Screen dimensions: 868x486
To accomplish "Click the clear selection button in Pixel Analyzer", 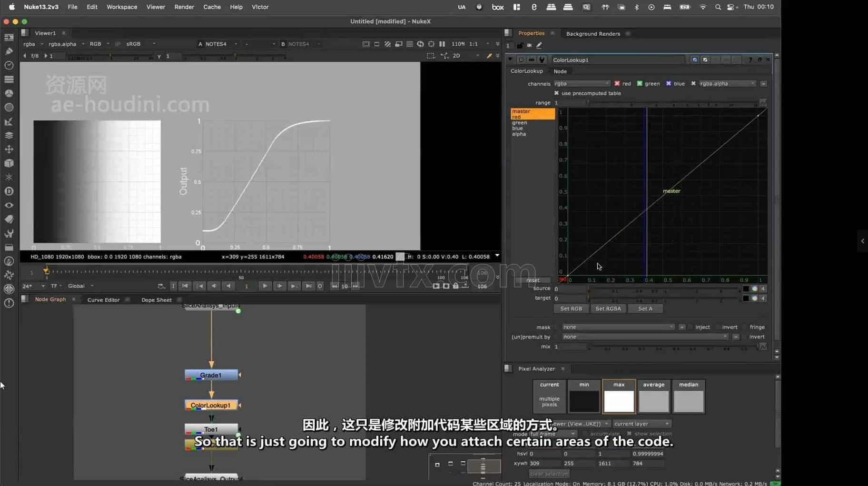I will tap(549, 474).
